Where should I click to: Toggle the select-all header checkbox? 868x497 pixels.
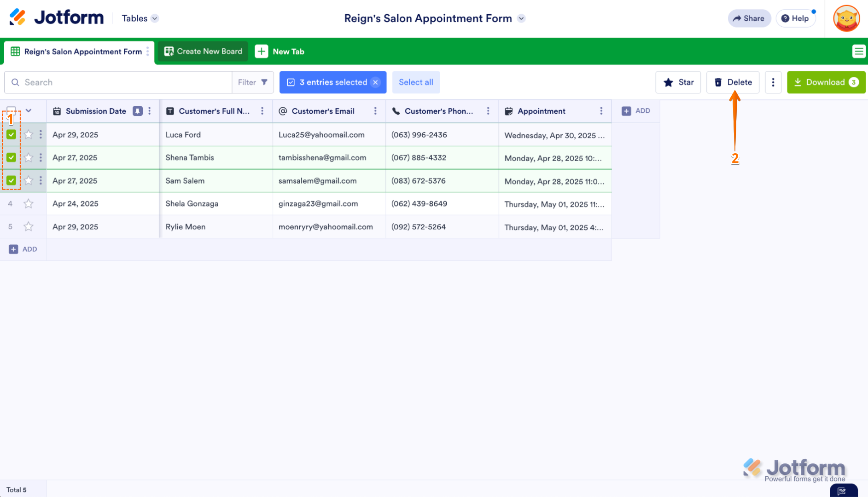[12, 111]
